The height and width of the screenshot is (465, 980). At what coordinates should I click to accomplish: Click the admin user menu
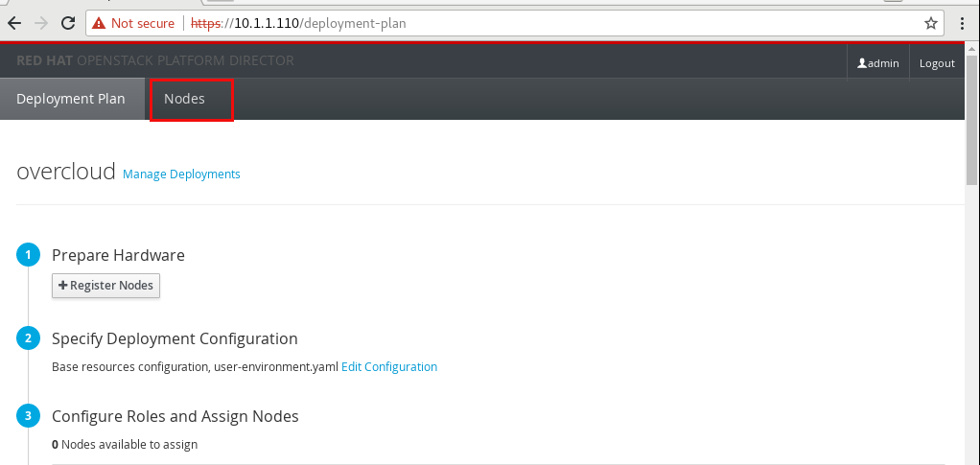(878, 63)
